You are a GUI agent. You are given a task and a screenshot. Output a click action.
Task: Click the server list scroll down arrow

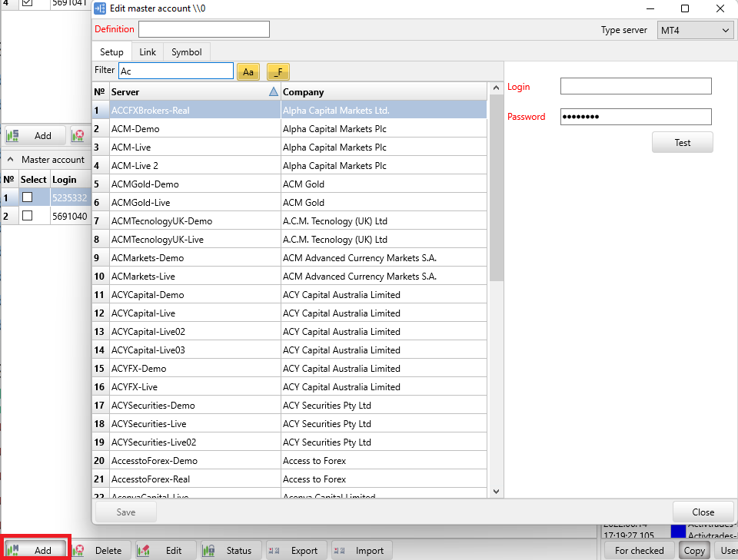click(x=496, y=492)
